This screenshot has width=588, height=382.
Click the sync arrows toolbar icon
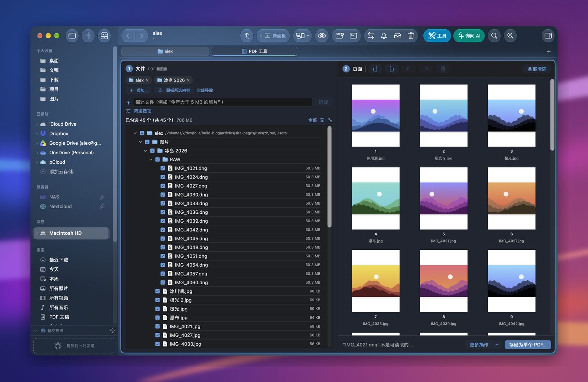[x=371, y=36]
